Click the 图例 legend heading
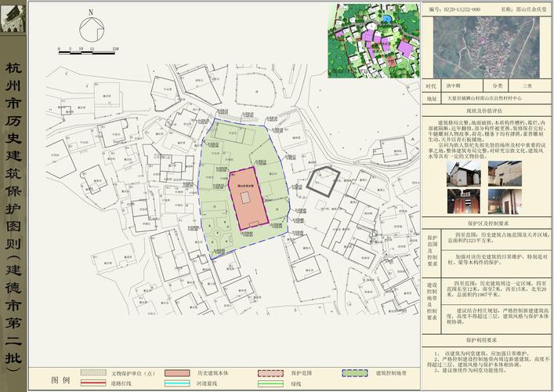Viewport: 554px width, 392px height. [60, 380]
